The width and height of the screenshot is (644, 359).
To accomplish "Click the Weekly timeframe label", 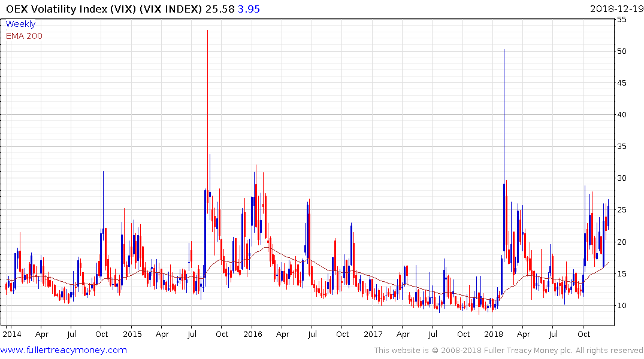I will [x=20, y=24].
